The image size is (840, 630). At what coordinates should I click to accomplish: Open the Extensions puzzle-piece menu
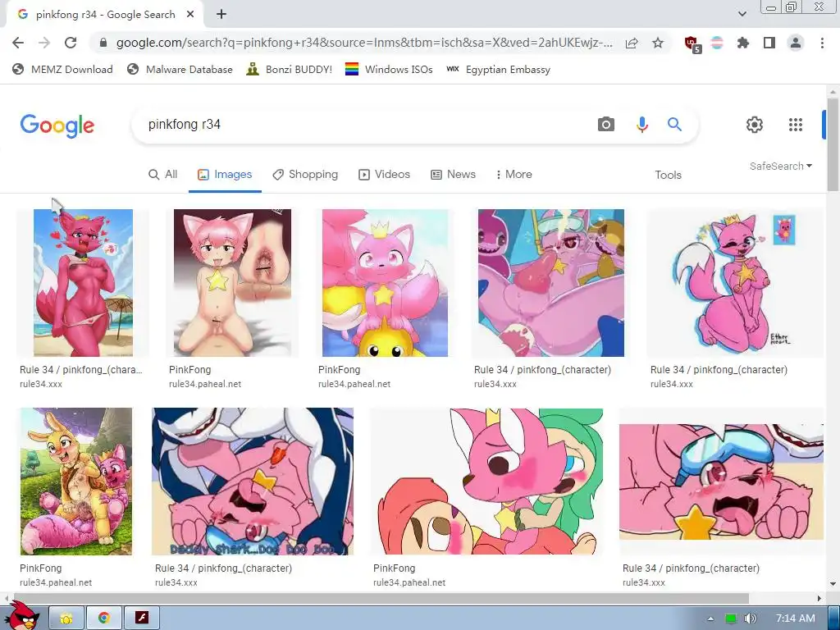coord(743,43)
